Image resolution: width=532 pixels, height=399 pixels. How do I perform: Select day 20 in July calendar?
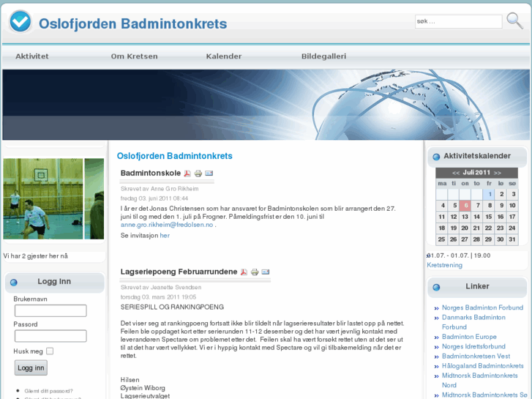coord(465,228)
